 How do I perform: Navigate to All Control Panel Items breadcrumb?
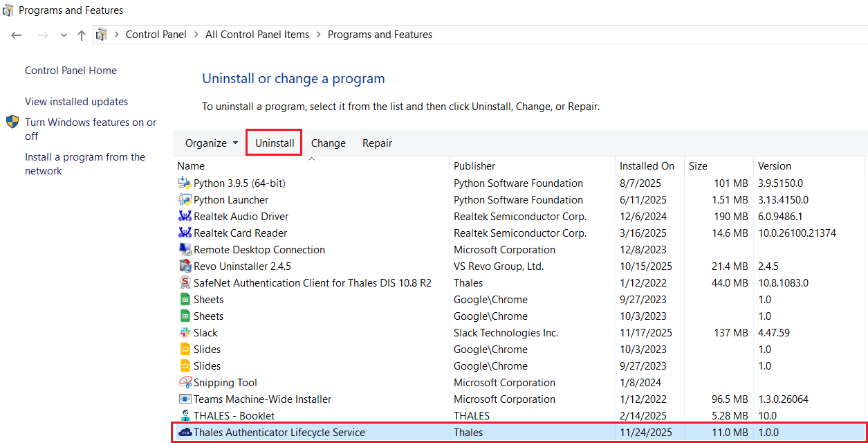click(x=257, y=34)
